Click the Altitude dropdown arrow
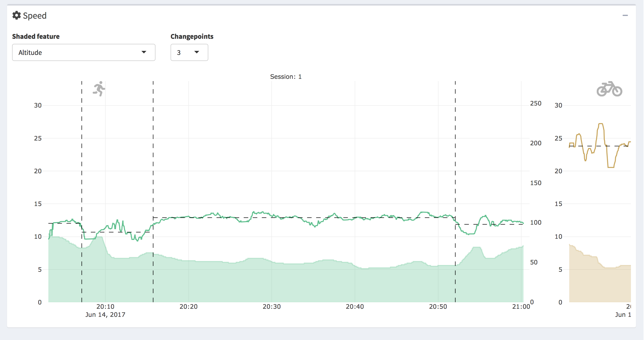Viewport: 644px width, 340px height. 144,52
